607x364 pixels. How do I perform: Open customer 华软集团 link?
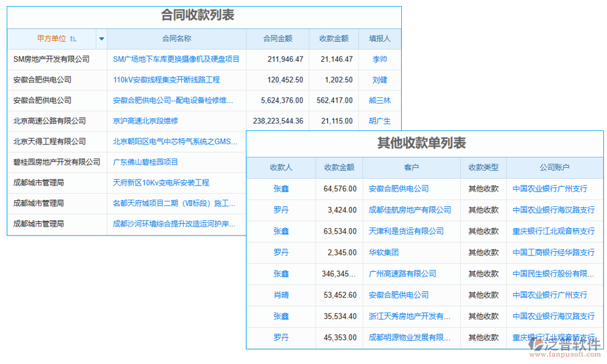[x=384, y=252]
